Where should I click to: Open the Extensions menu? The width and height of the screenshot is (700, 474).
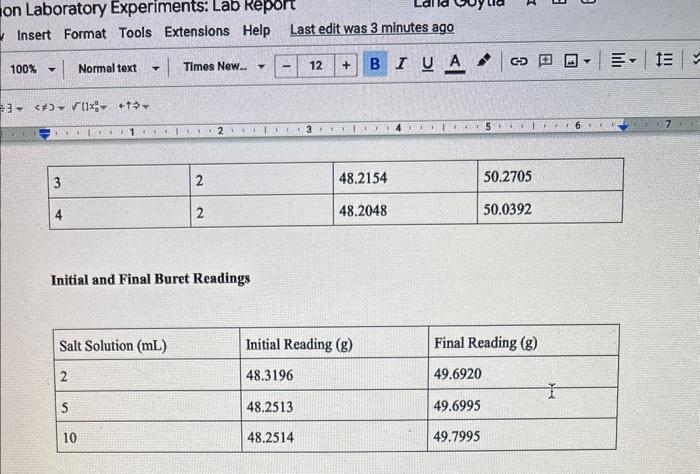coord(197,32)
